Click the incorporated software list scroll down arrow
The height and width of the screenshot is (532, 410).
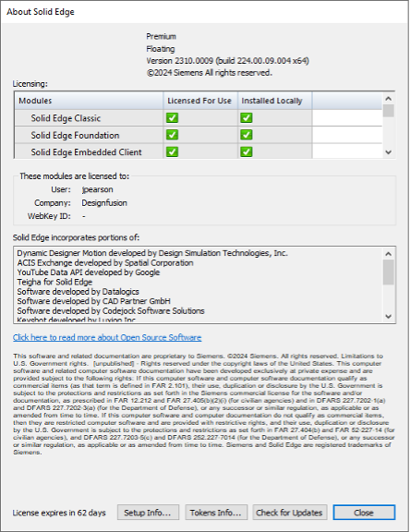coord(389,316)
